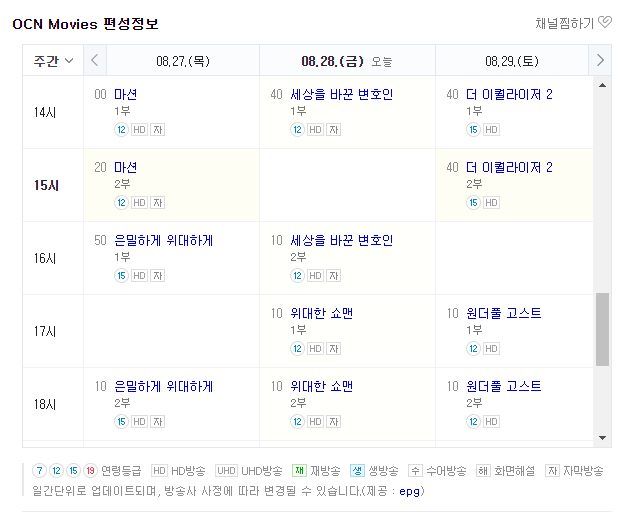Open the 주간 view dropdown
This screenshot has height=518, width=632.
[53, 61]
